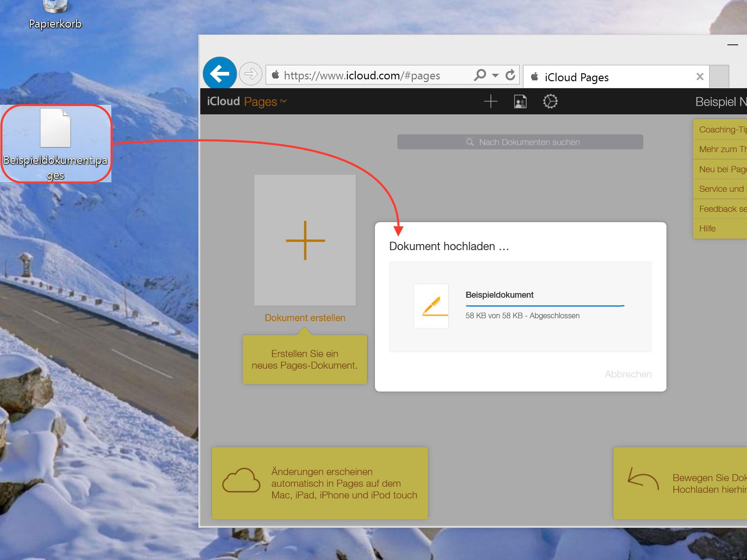This screenshot has height=560, width=747.
Task: Select the Mehr zum Thema menu entry
Action: click(720, 149)
